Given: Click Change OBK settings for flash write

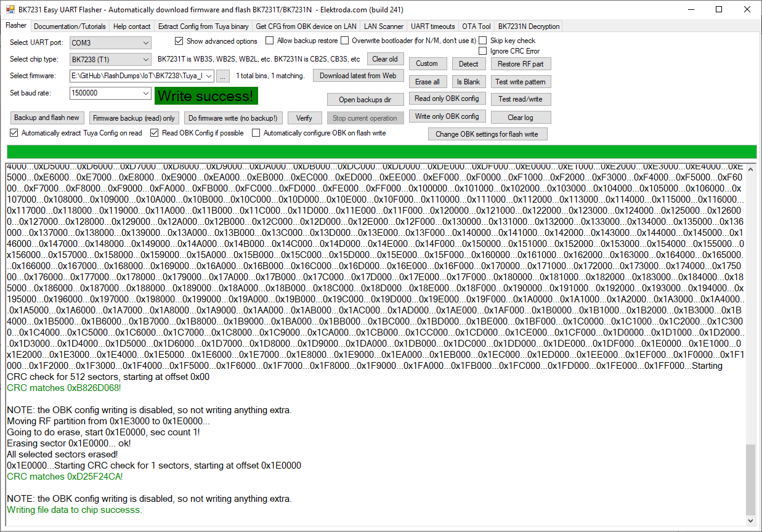Looking at the screenshot, I should pyautogui.click(x=487, y=134).
